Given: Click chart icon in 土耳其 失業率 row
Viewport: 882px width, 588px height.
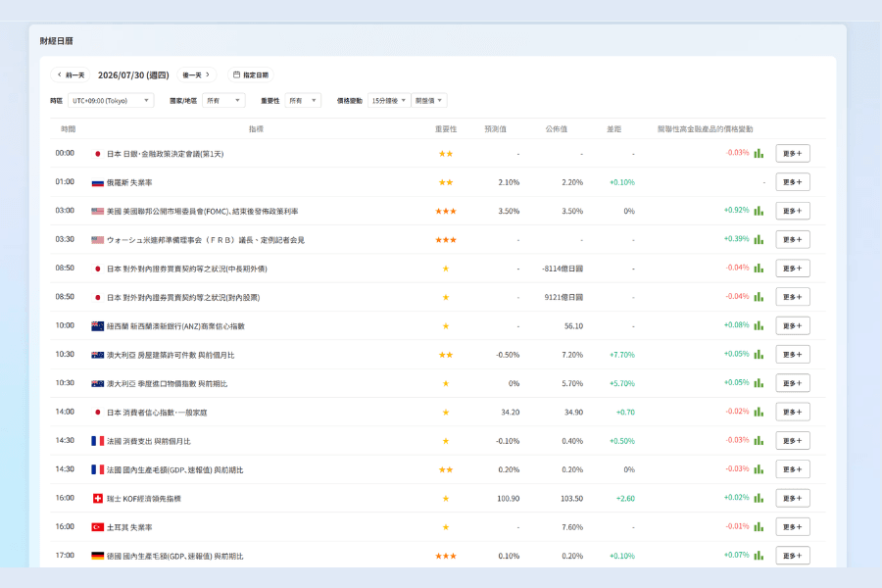Looking at the screenshot, I should point(759,526).
